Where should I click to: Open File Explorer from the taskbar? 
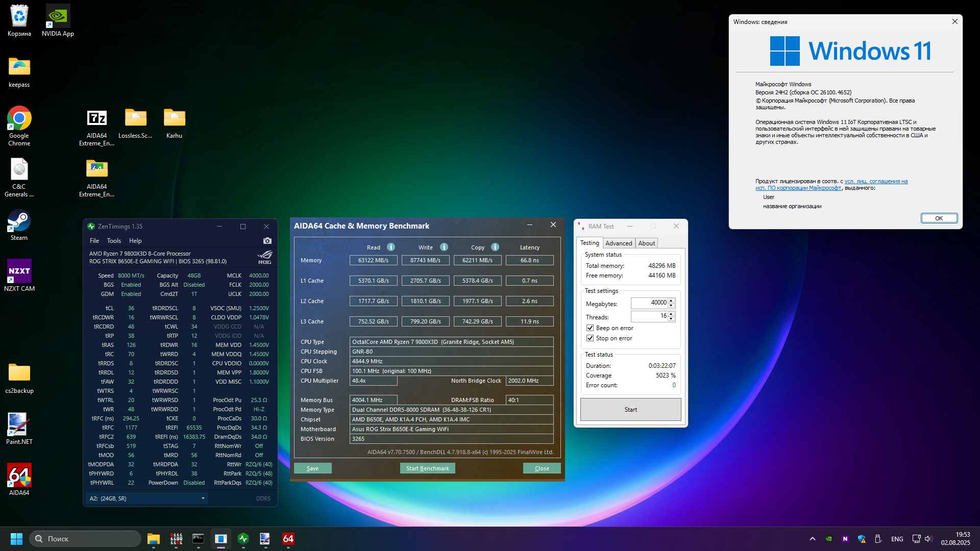point(154,539)
